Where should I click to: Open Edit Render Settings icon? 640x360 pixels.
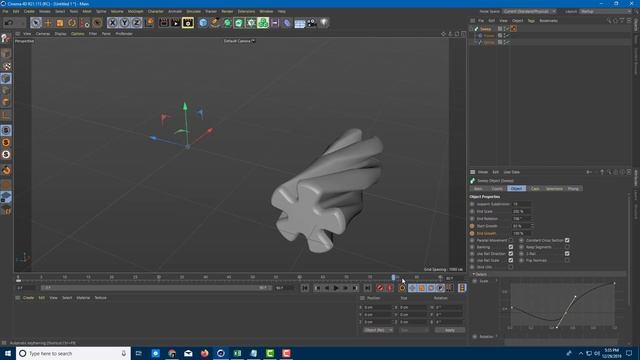[x=188, y=23]
